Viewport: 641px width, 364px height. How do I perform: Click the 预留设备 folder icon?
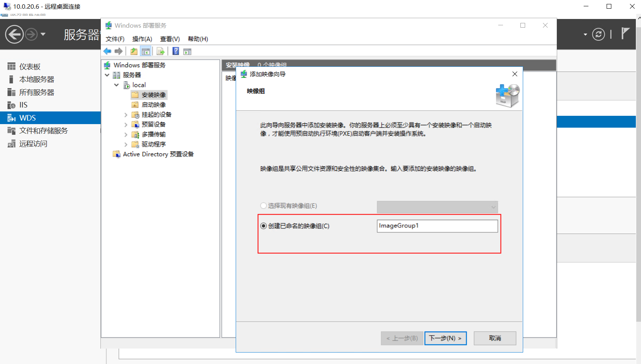click(x=135, y=124)
